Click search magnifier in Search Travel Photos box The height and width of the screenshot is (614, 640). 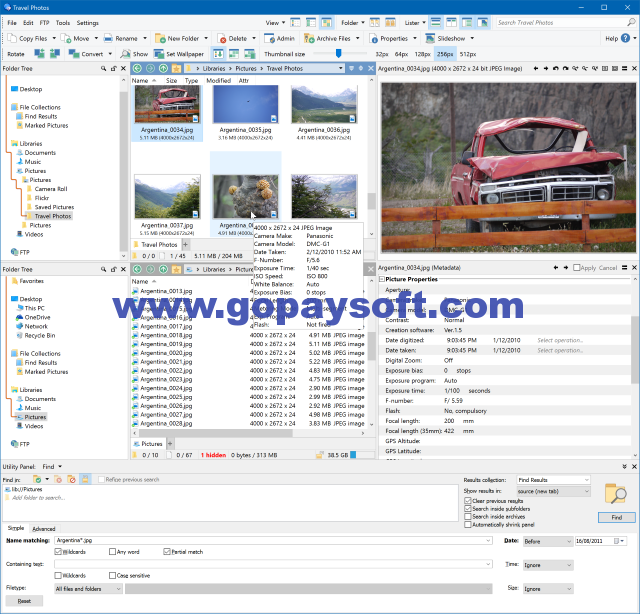[631, 22]
